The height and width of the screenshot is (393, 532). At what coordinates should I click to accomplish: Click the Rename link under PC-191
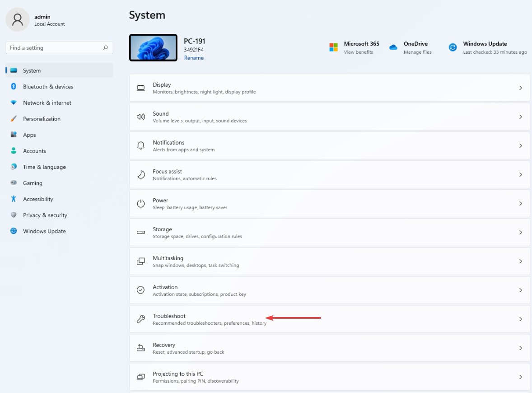194,58
